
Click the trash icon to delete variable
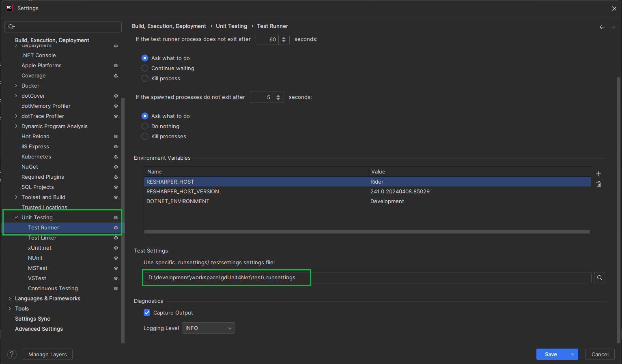(x=598, y=184)
